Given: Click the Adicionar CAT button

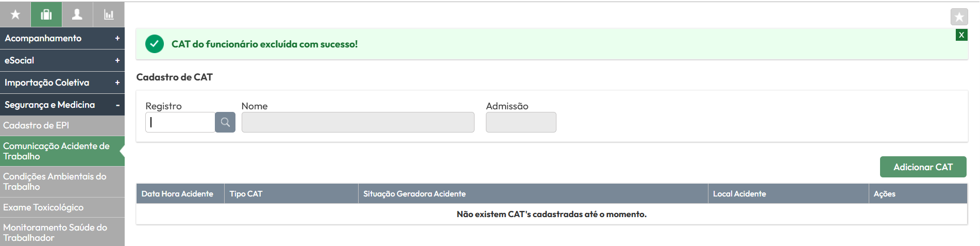Looking at the screenshot, I should click(923, 167).
